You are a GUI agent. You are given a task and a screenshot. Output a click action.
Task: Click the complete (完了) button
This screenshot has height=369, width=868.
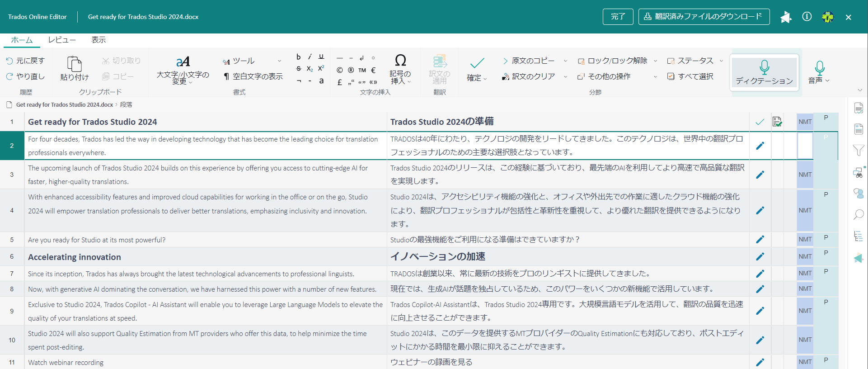coord(618,17)
